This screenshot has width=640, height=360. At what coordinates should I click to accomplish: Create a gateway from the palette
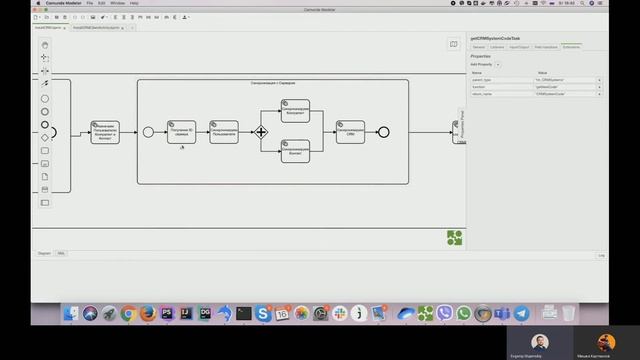(45, 138)
